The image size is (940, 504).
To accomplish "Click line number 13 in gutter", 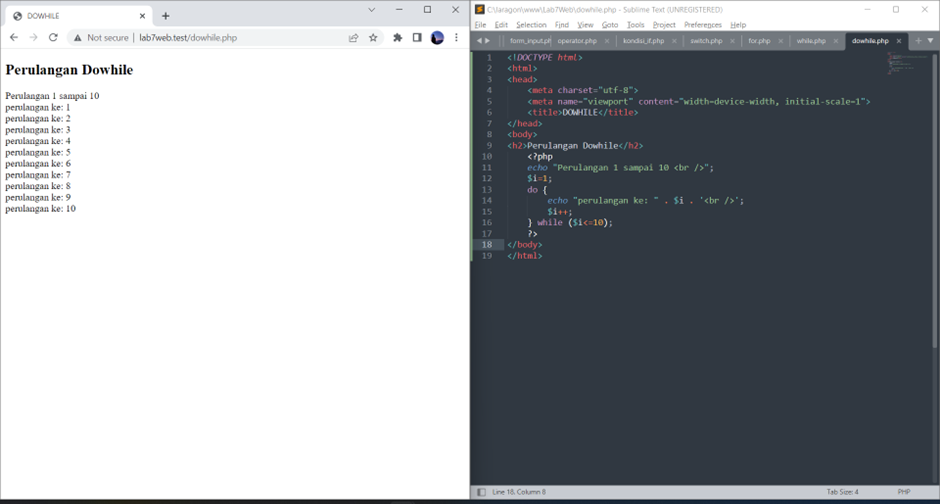I will (487, 189).
